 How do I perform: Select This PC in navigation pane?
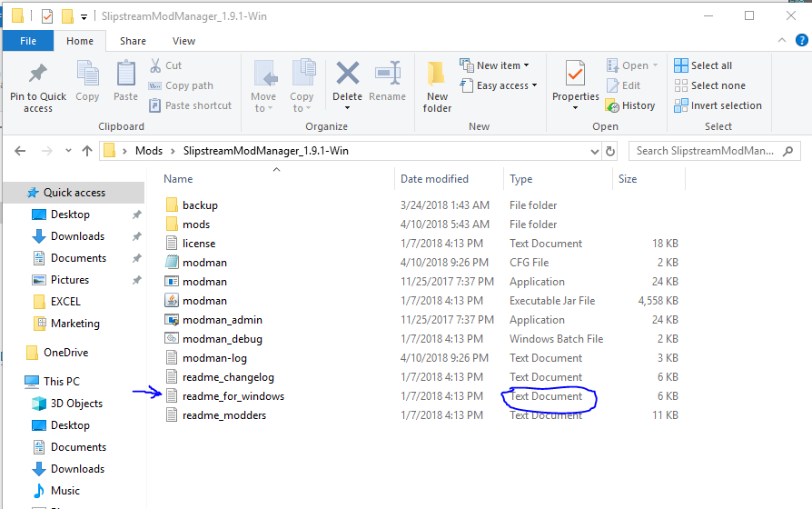pyautogui.click(x=62, y=382)
